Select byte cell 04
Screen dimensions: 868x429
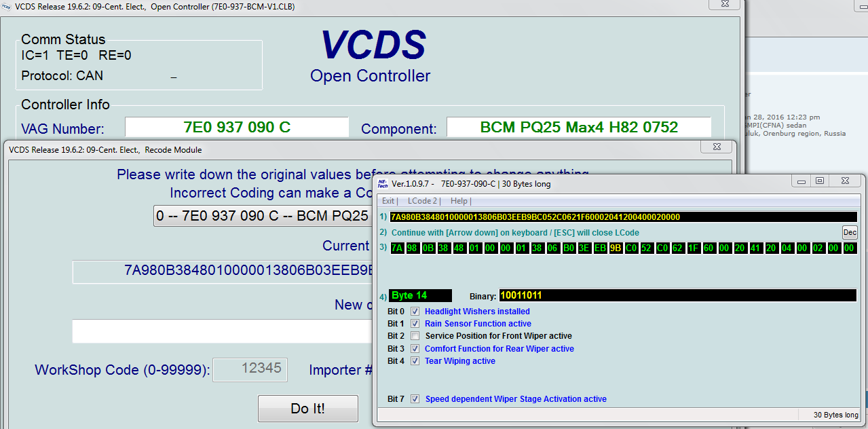click(x=787, y=248)
